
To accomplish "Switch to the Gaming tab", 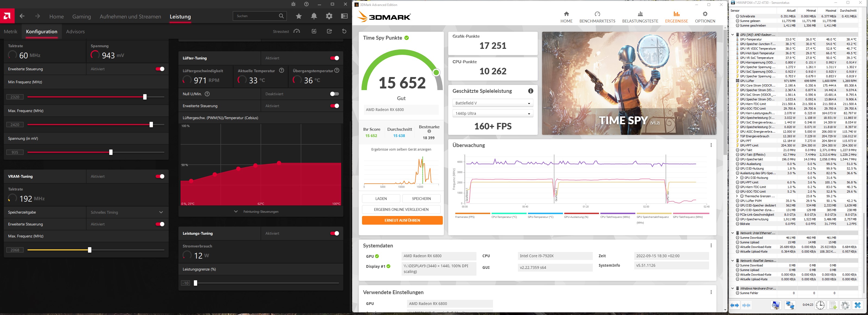I will pos(82,17).
